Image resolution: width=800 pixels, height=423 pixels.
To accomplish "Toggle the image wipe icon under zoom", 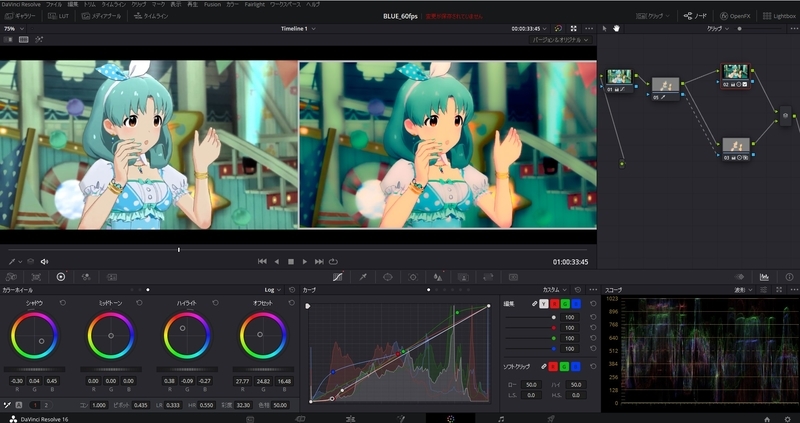I will coord(9,39).
